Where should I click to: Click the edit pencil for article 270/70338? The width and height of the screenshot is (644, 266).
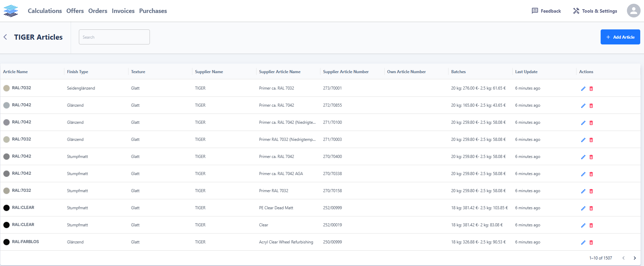[x=583, y=174]
